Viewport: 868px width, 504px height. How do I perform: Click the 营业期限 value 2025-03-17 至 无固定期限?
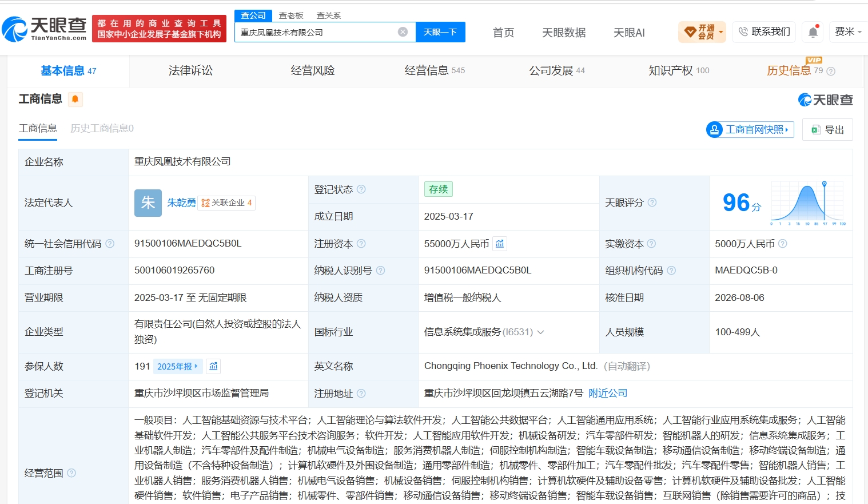pos(190,298)
